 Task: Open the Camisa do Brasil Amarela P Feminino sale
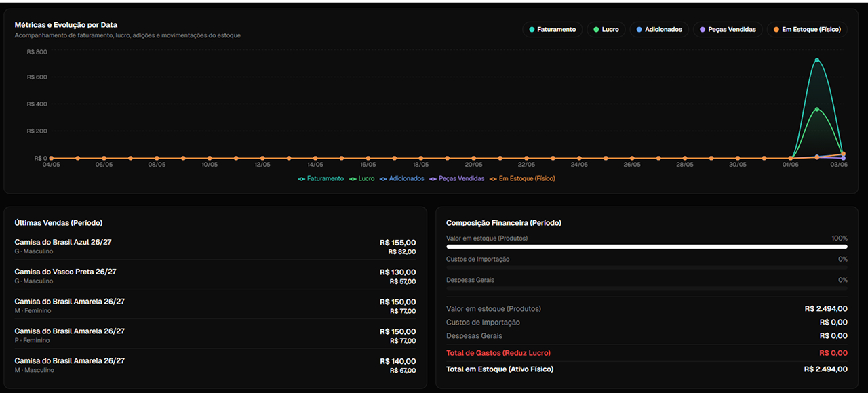tap(215, 335)
